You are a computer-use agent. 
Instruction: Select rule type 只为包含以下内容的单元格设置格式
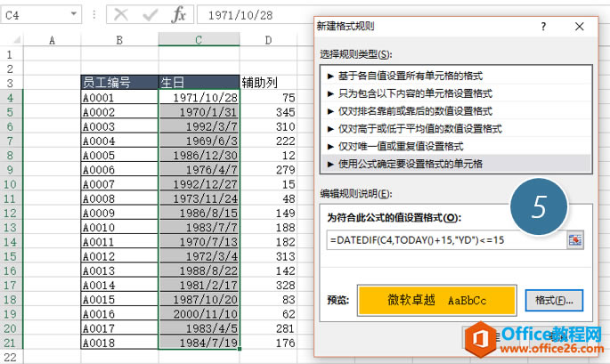tap(456, 93)
